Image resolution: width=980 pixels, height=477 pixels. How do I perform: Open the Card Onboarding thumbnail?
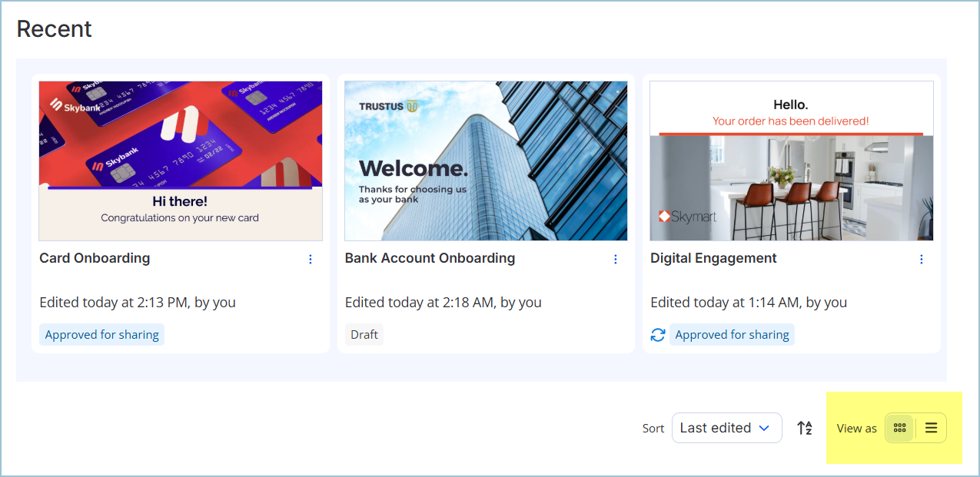click(181, 161)
